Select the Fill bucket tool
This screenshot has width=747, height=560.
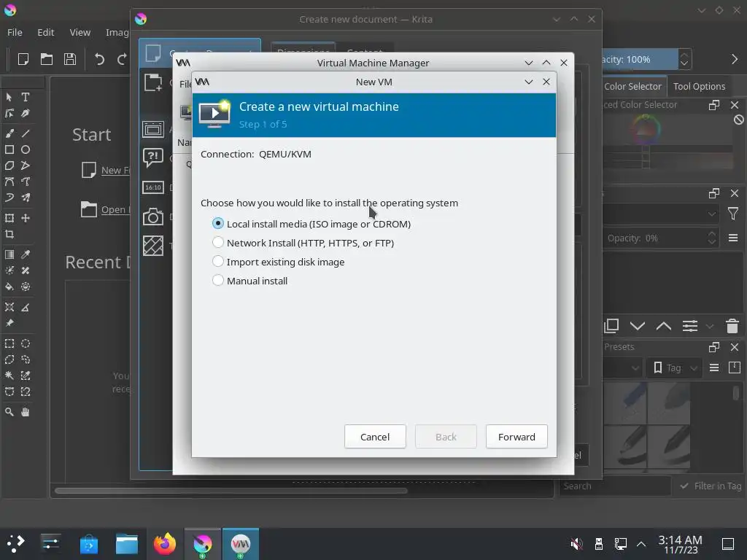[9, 287]
